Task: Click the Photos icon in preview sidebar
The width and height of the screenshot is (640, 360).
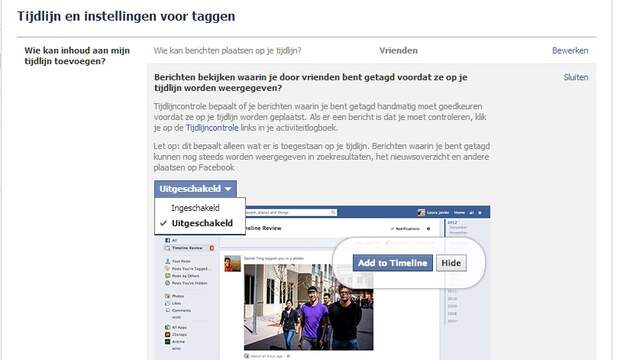Action: 167,296
